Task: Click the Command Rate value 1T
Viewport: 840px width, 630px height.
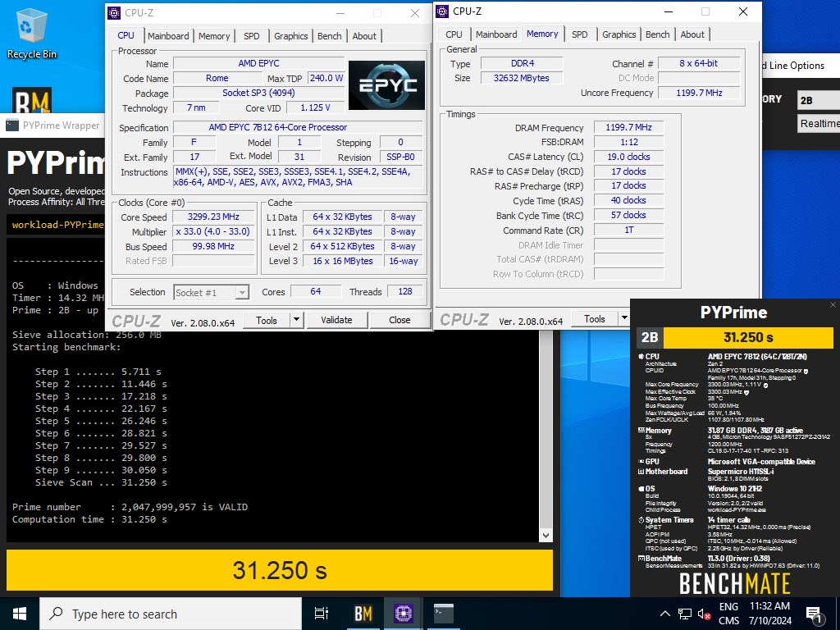Action: coord(629,230)
